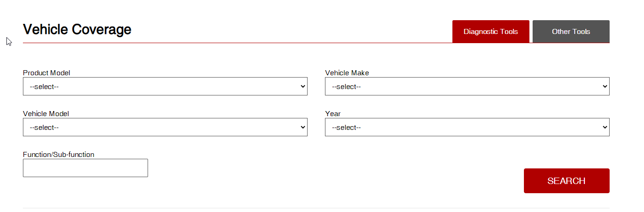Open the Product Model dropdown

point(165,86)
